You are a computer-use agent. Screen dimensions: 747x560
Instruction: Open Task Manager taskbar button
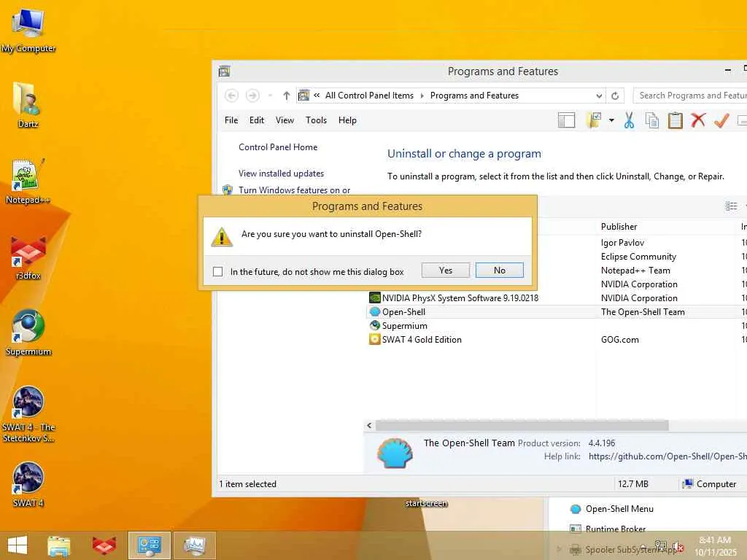(194, 545)
